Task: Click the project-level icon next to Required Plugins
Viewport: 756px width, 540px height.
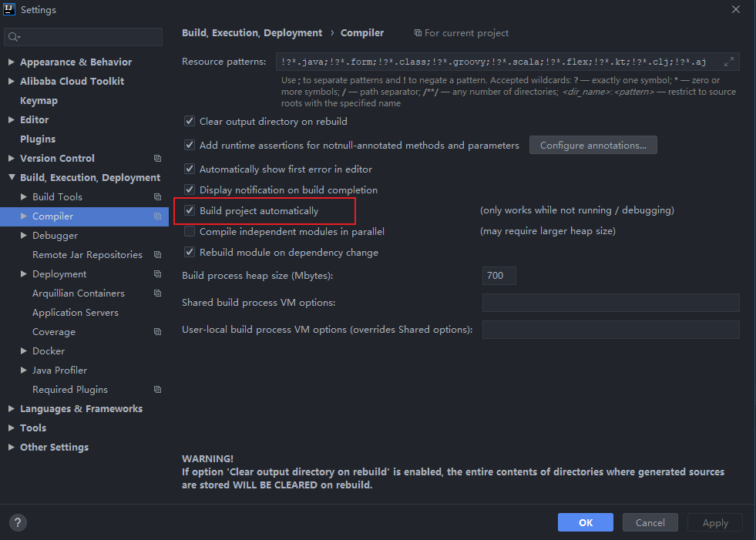Action: click(157, 389)
